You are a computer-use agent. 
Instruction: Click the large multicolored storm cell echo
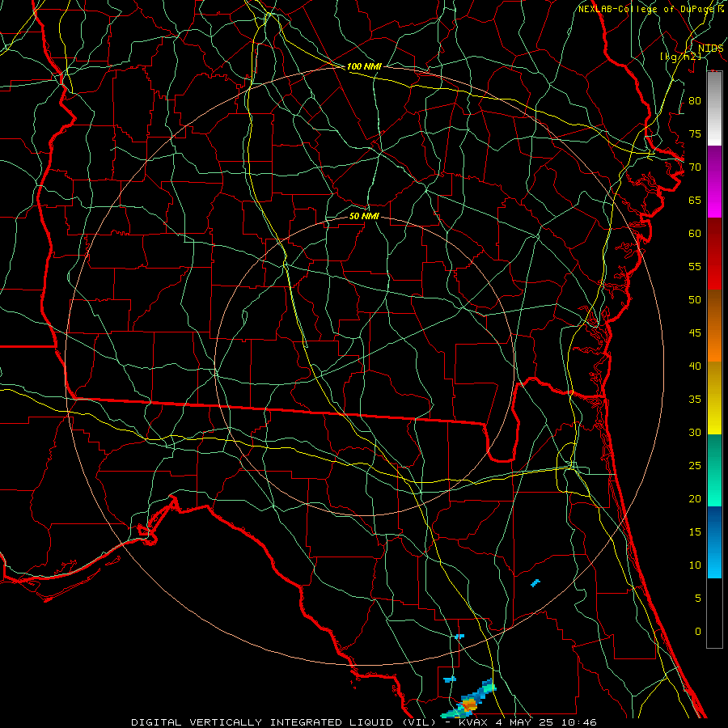click(x=468, y=700)
